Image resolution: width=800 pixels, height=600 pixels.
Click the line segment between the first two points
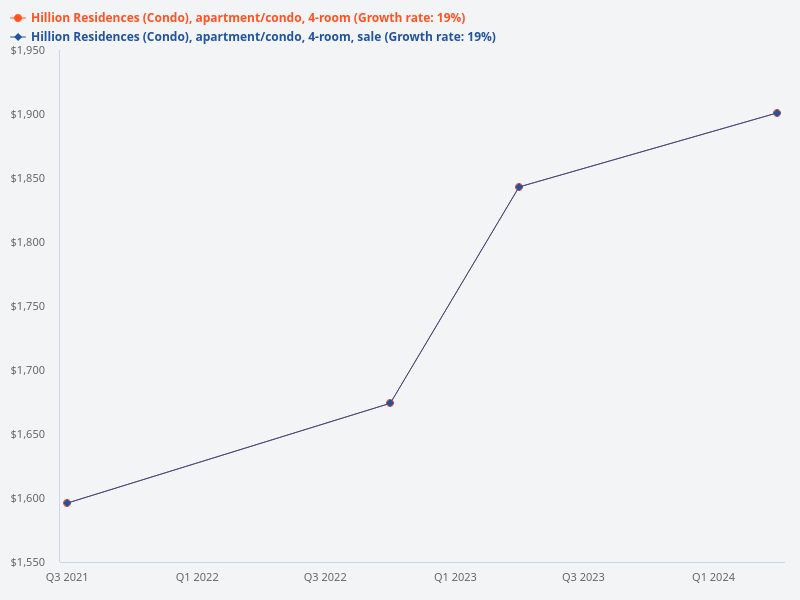click(228, 453)
